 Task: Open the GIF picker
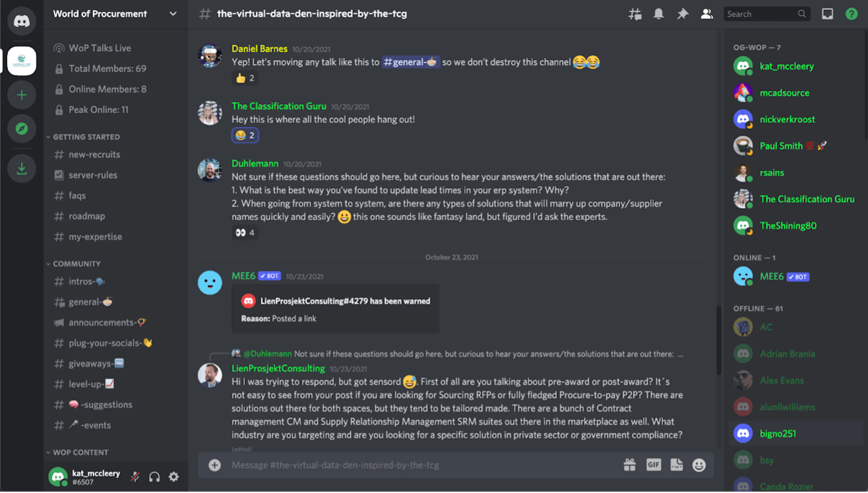(x=653, y=465)
